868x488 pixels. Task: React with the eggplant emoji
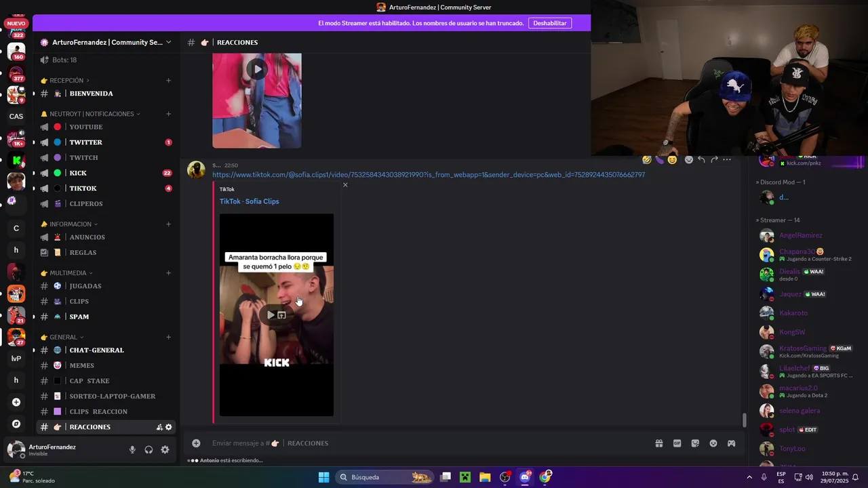pyautogui.click(x=659, y=160)
